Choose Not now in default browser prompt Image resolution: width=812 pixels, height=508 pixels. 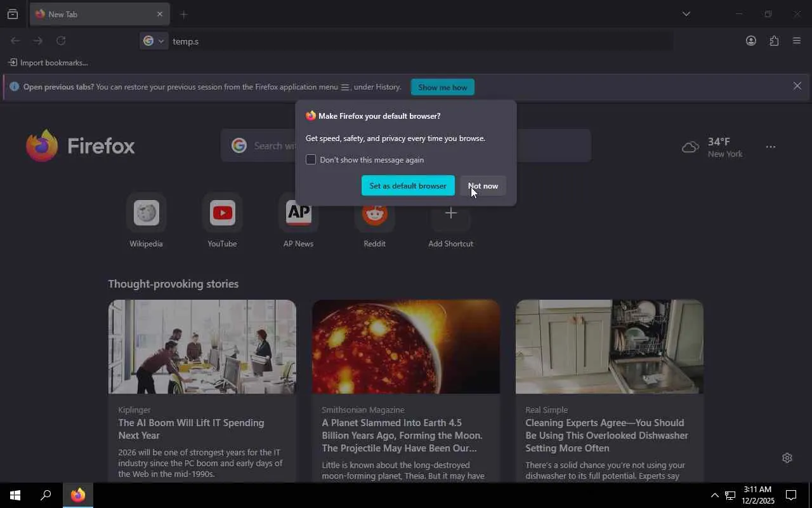click(483, 185)
